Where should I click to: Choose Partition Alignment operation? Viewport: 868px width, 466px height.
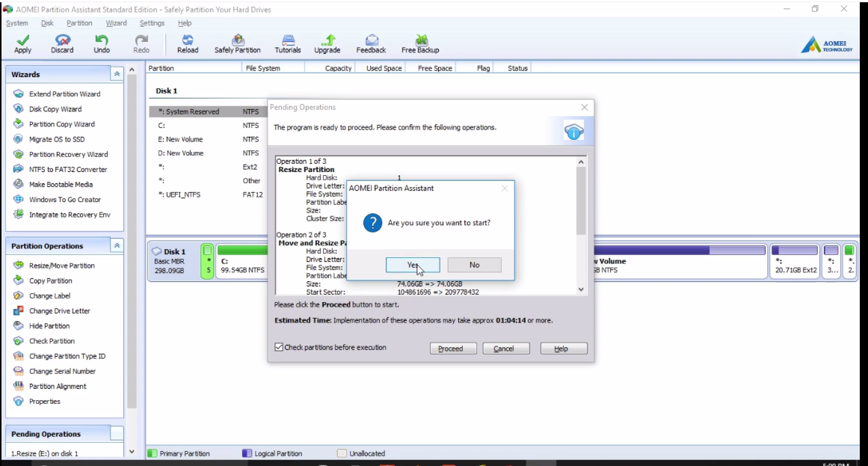pos(58,386)
